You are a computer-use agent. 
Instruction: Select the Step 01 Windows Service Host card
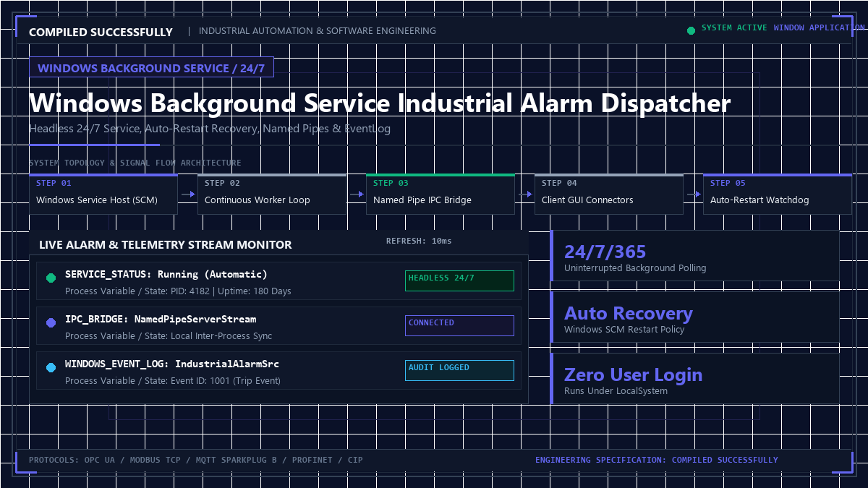pyautogui.click(x=103, y=194)
